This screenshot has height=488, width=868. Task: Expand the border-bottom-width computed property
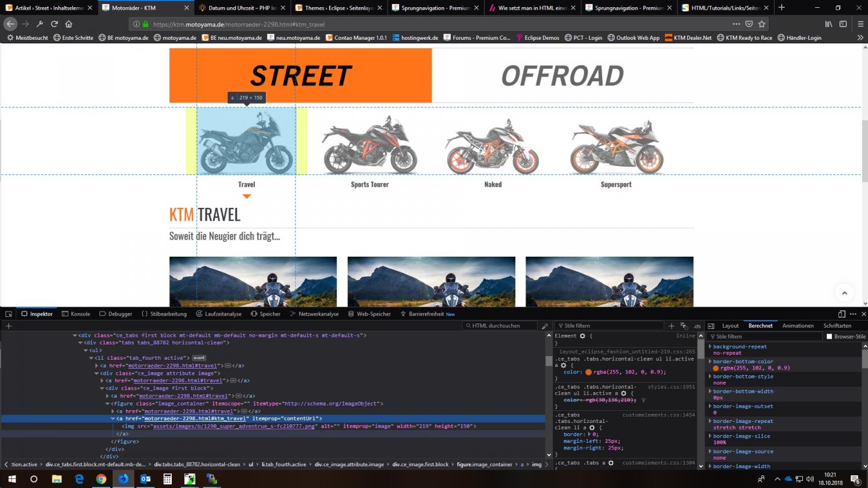click(710, 392)
